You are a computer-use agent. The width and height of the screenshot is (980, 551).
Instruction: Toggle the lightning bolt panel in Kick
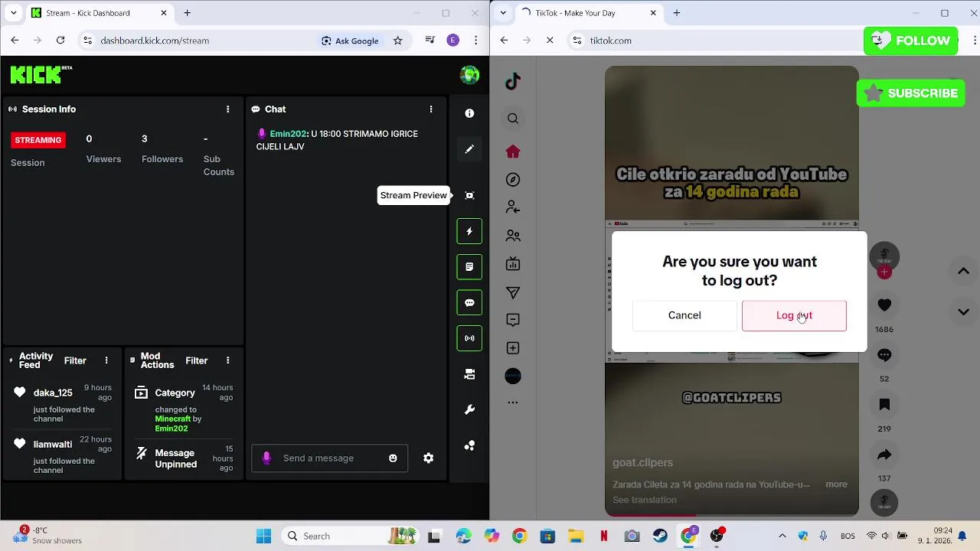[469, 231]
